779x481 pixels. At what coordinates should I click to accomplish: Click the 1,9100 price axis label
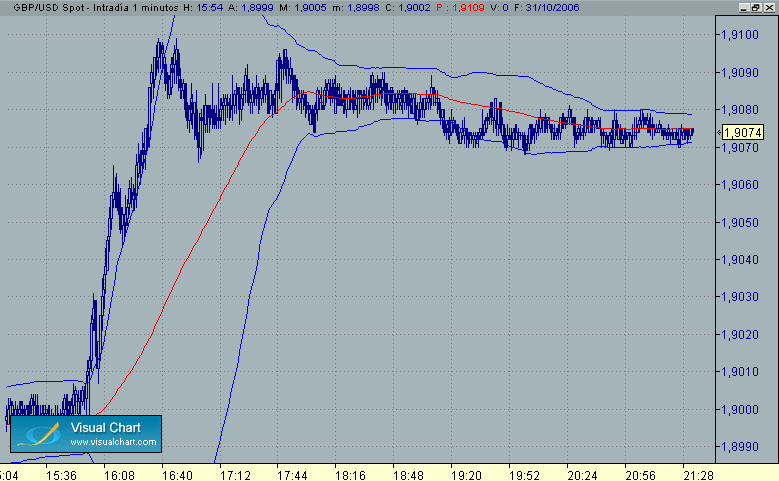(740, 35)
